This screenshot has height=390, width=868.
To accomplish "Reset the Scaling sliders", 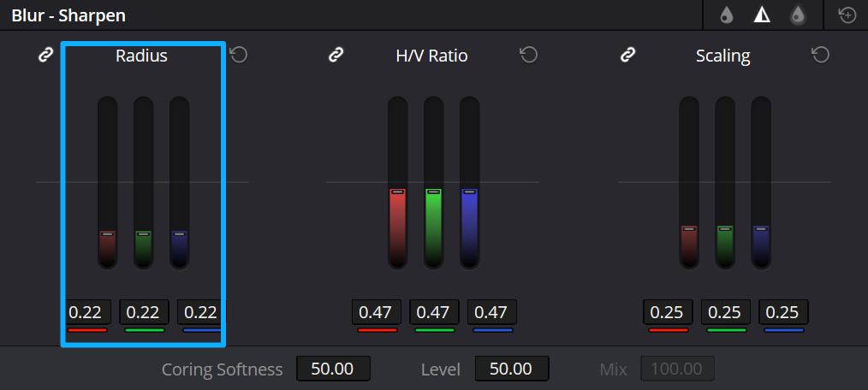I will [820, 55].
